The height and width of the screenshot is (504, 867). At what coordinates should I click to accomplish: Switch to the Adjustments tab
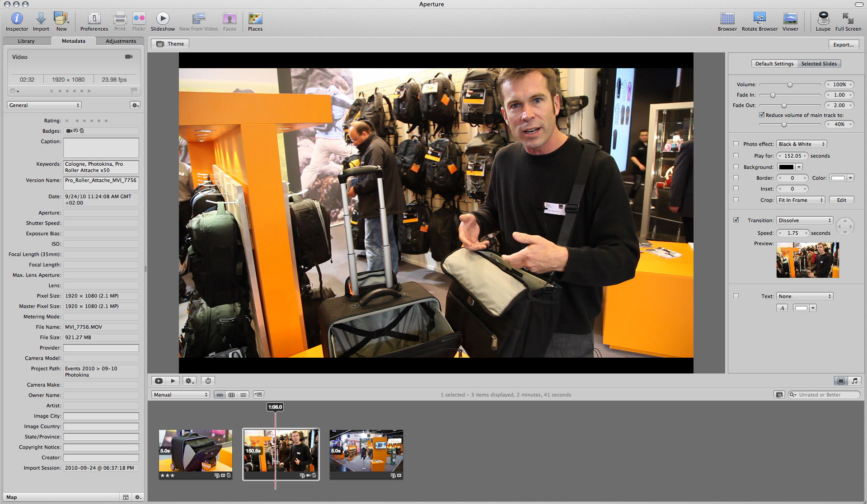pos(121,41)
